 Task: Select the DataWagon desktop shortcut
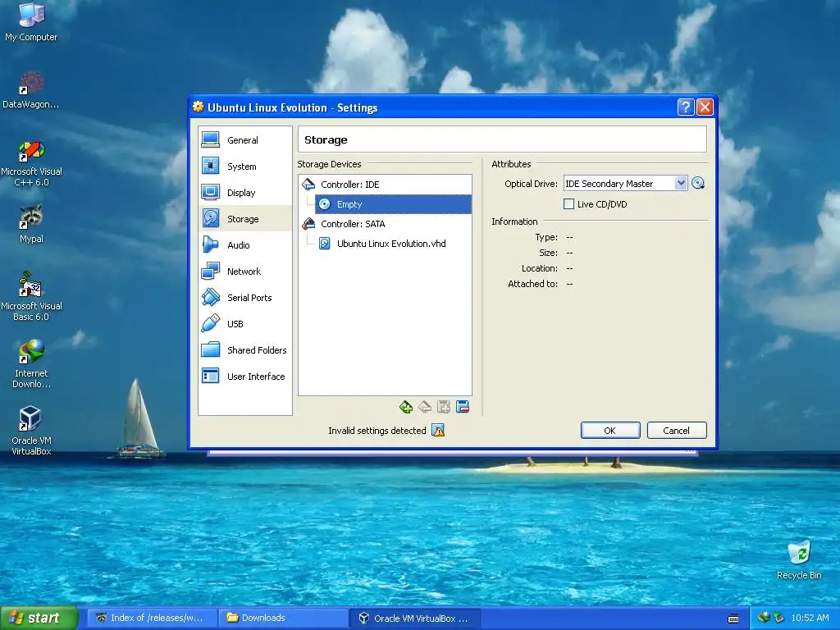(31, 90)
